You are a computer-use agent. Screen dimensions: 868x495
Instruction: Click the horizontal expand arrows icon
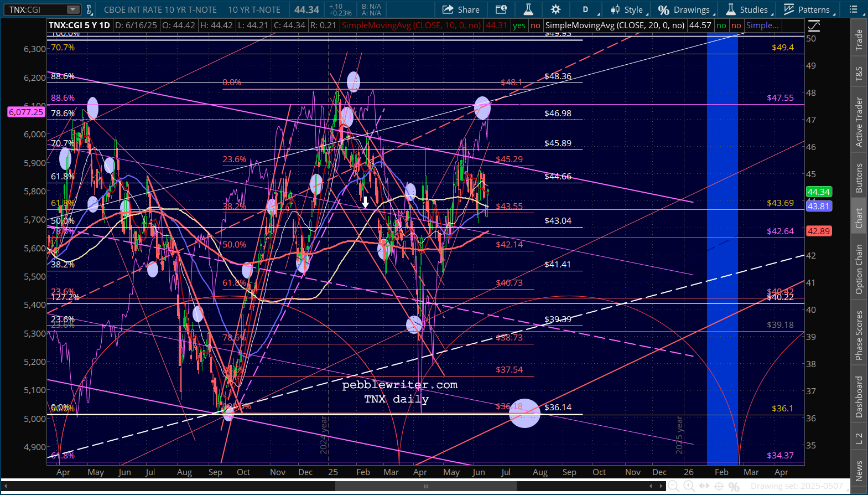[x=704, y=486]
